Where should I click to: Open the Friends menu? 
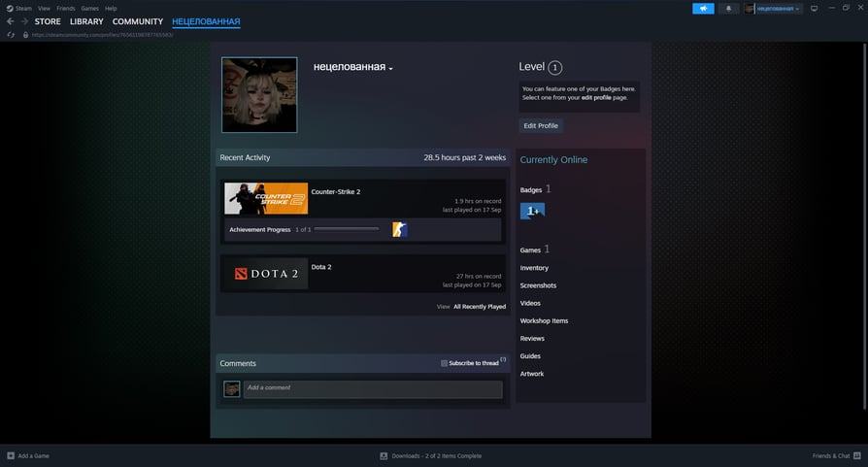tap(66, 9)
